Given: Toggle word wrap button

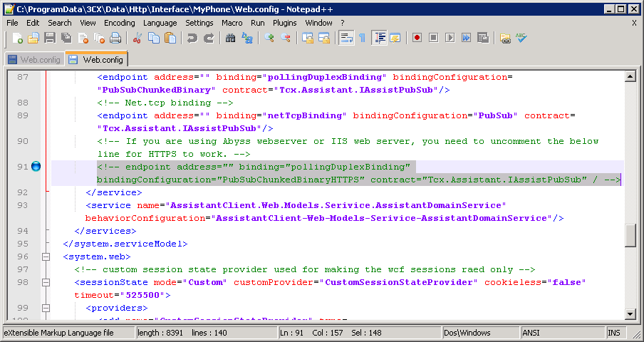Looking at the screenshot, I should click(x=346, y=38).
